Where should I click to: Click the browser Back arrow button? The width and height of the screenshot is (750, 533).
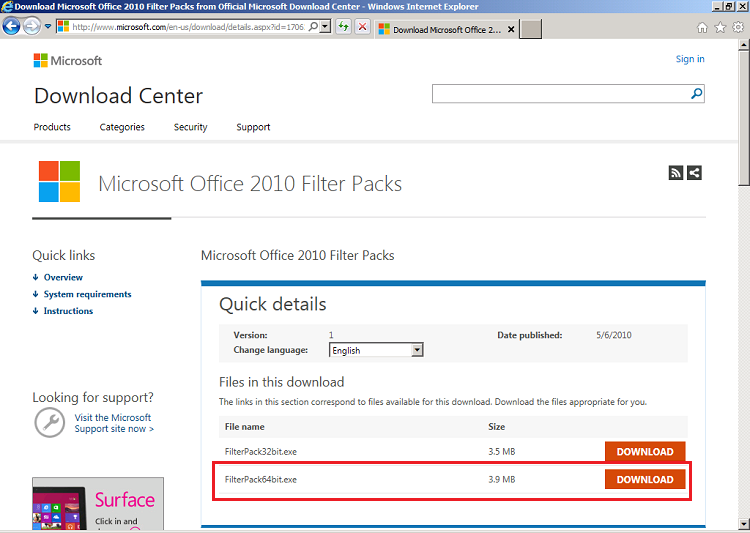click(x=12, y=27)
